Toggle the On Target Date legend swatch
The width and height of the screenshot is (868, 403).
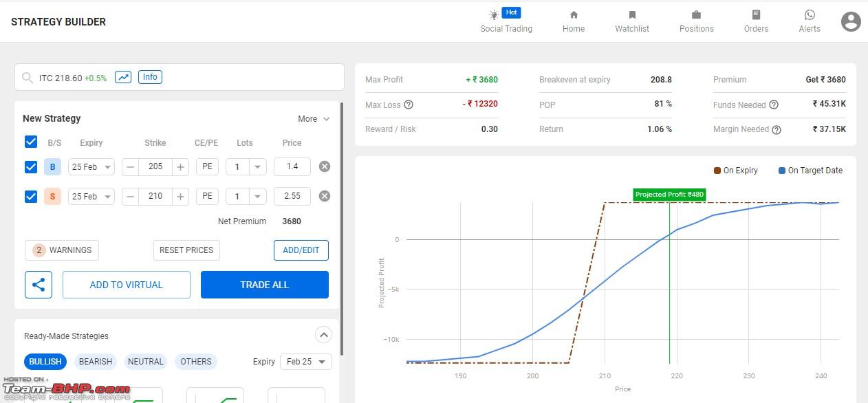pos(782,171)
